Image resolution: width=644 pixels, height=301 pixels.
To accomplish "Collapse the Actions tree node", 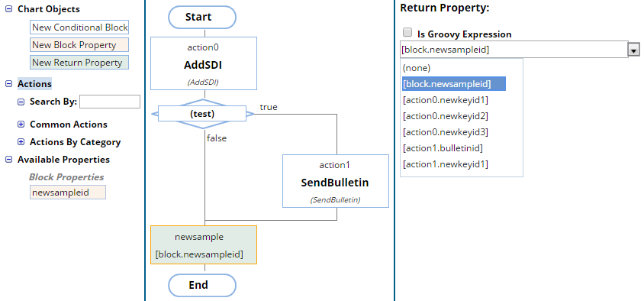I will coord(8,84).
